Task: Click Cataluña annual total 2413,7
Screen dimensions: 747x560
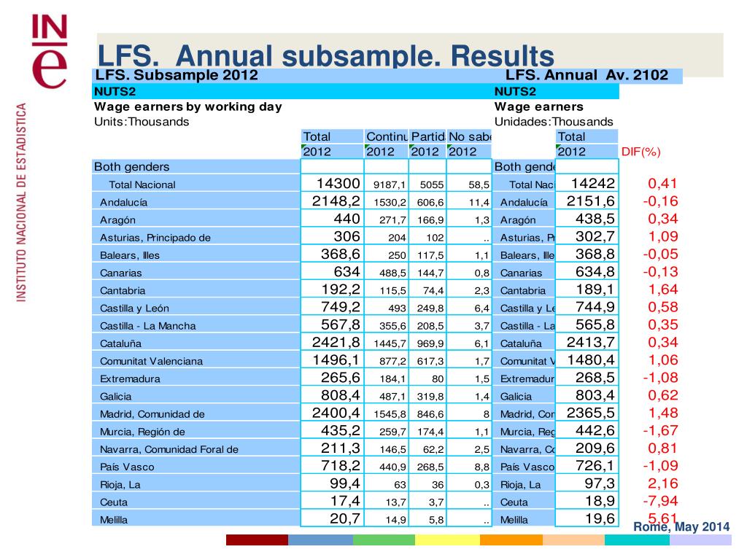Action: pyautogui.click(x=591, y=342)
